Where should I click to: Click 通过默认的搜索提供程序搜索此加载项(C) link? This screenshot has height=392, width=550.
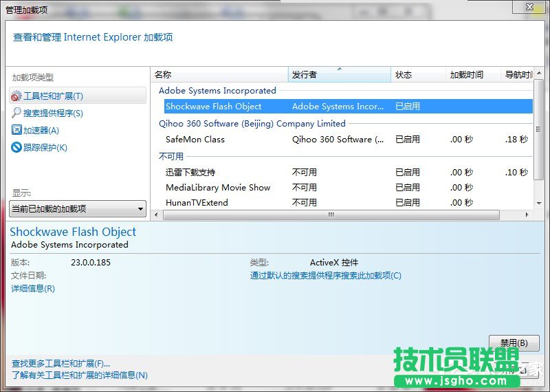[325, 276]
